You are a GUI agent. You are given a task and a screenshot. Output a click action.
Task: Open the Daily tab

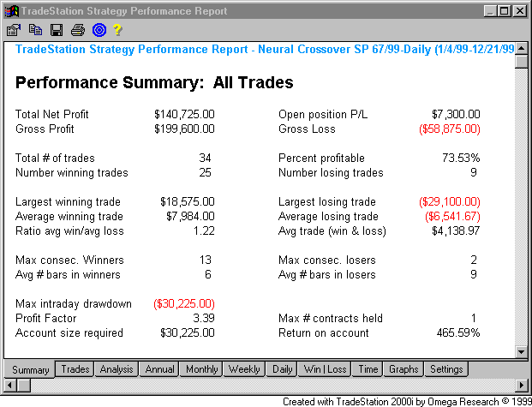click(x=283, y=369)
